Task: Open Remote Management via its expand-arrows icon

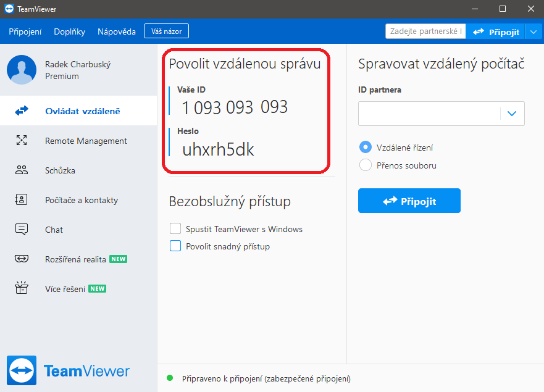Action: point(22,141)
